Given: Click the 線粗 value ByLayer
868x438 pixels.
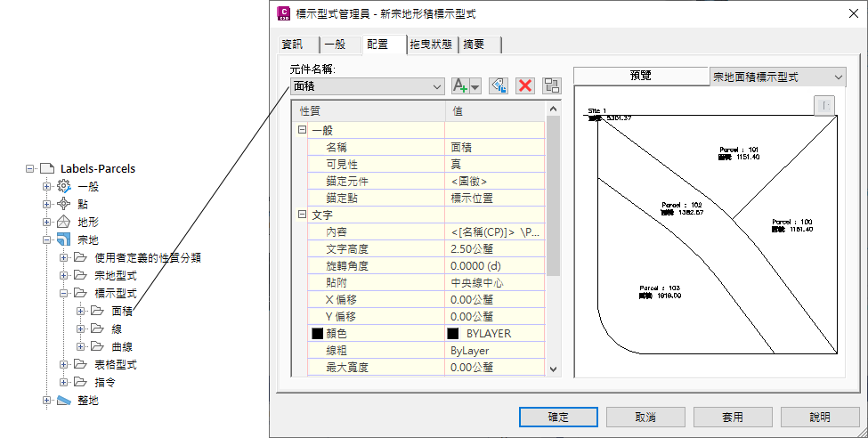Looking at the screenshot, I should click(495, 351).
